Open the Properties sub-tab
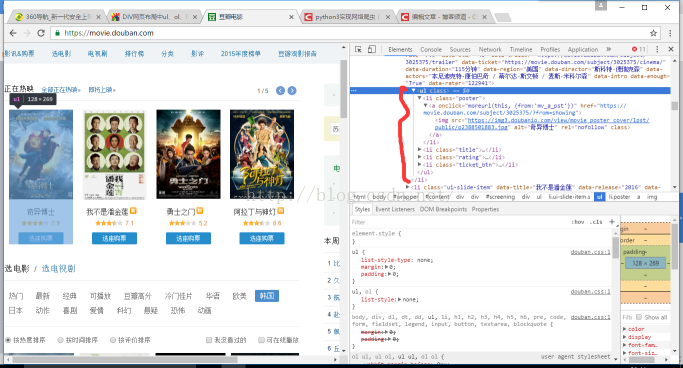Image resolution: width=683 pixels, height=368 pixels. [485, 209]
